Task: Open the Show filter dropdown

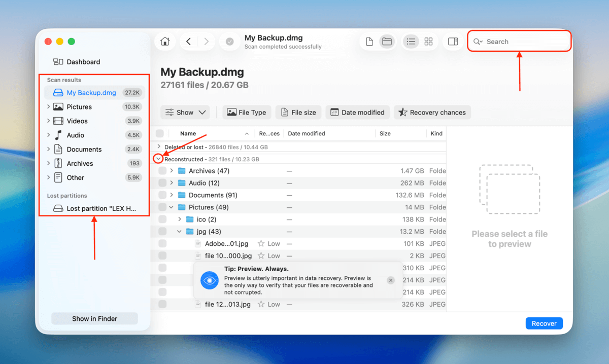Action: pos(185,112)
